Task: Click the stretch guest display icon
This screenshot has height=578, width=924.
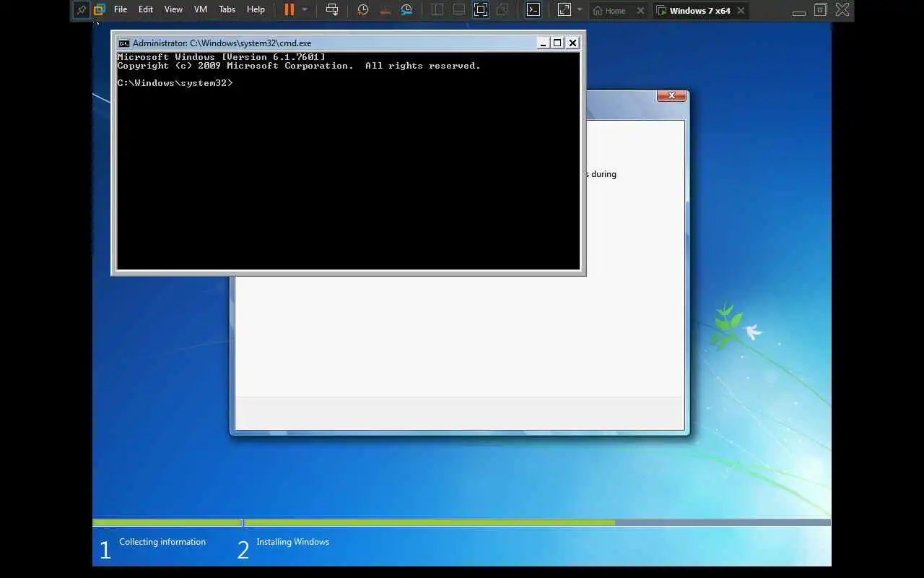Action: coord(565,10)
